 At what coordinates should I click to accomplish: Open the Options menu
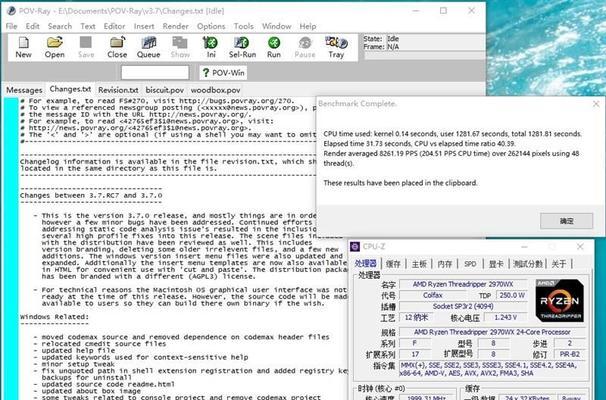click(x=211, y=26)
